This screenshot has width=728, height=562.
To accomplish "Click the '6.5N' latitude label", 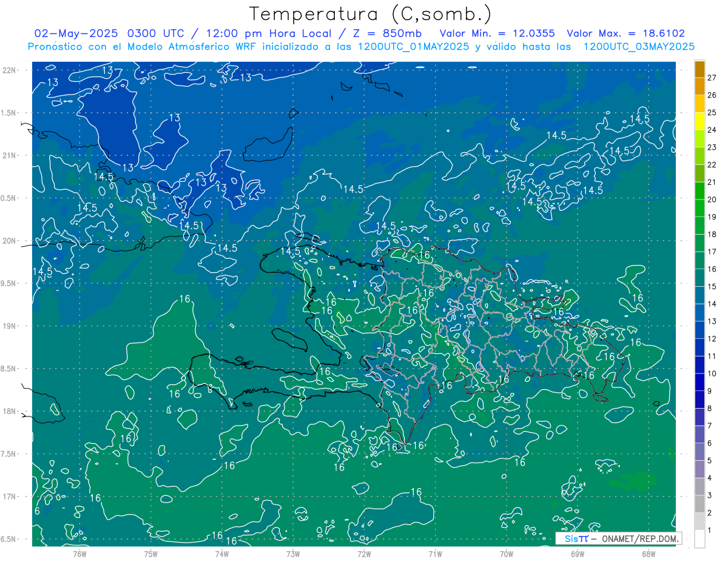I will 9,539.
